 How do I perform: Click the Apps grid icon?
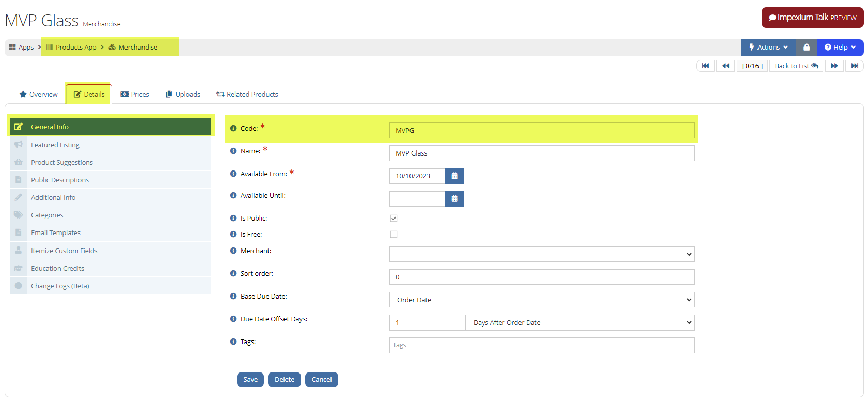click(12, 47)
